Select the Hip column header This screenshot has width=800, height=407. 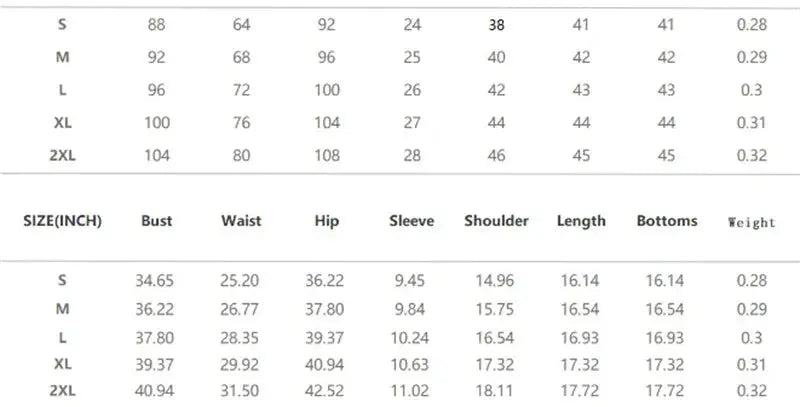point(327,221)
